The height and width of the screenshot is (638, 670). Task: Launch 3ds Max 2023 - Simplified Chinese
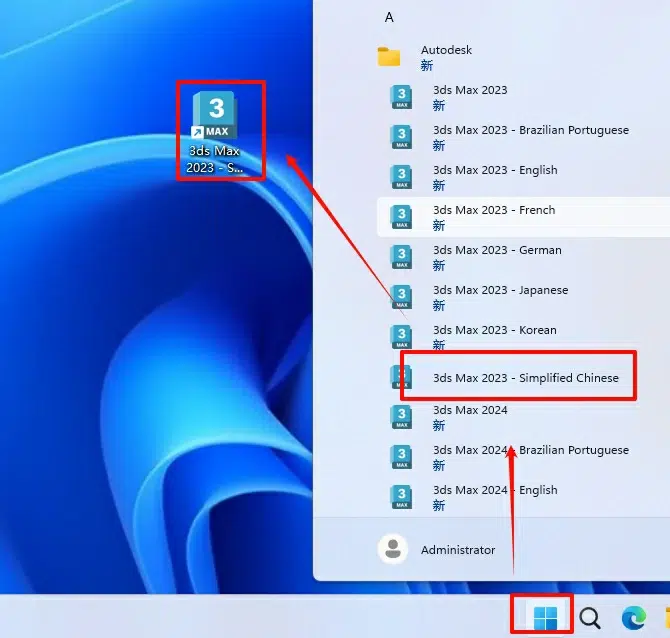click(x=525, y=378)
